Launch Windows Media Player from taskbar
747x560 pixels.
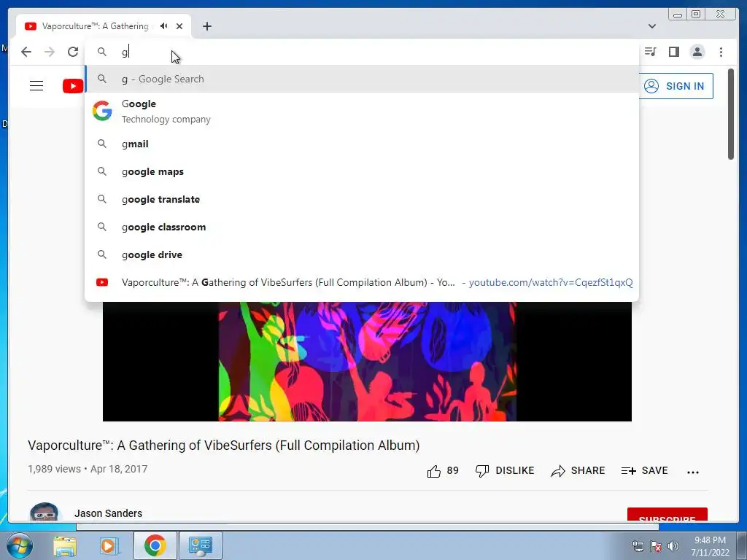(x=109, y=545)
